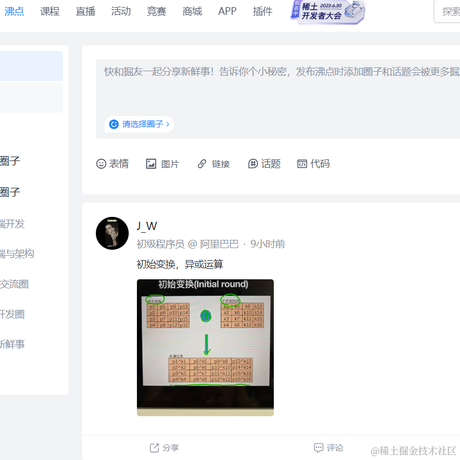Viewport: 460px width, 460px height.
Task: Open the J_W username link
Action: point(147,226)
